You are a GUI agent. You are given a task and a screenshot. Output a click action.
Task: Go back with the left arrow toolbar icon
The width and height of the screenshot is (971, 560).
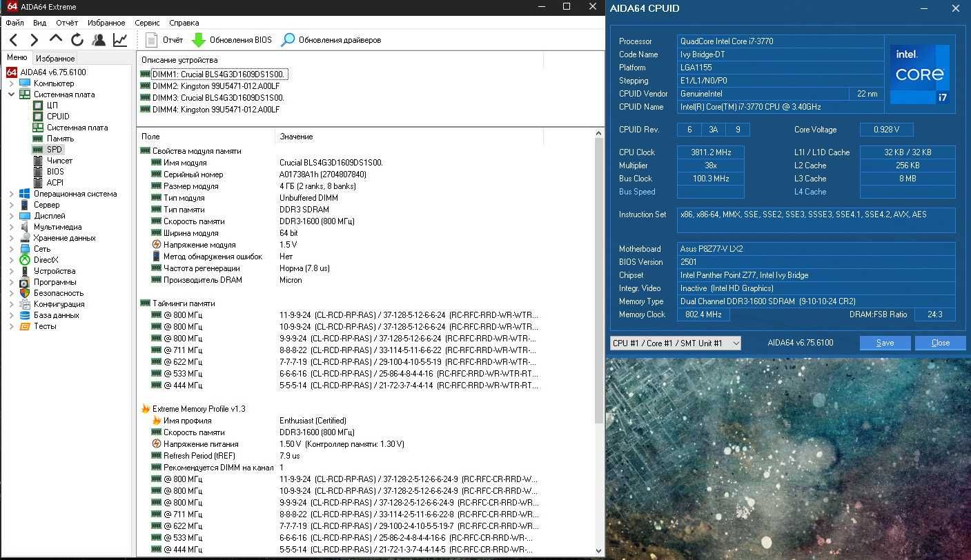(14, 40)
